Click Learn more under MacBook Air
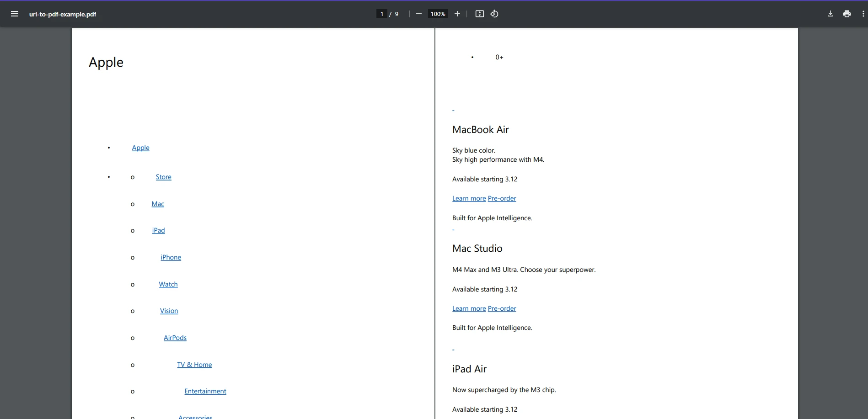This screenshot has width=868, height=419. point(469,198)
